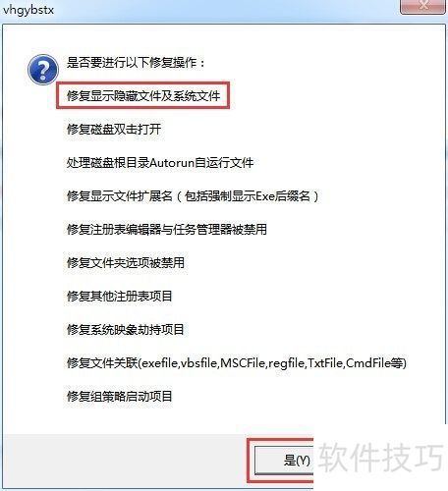
Task: Click the vhgybstx window title text
Action: click(28, 10)
